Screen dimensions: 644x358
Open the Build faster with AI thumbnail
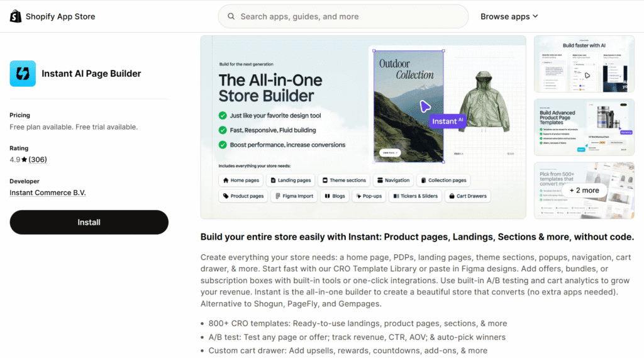click(x=584, y=64)
